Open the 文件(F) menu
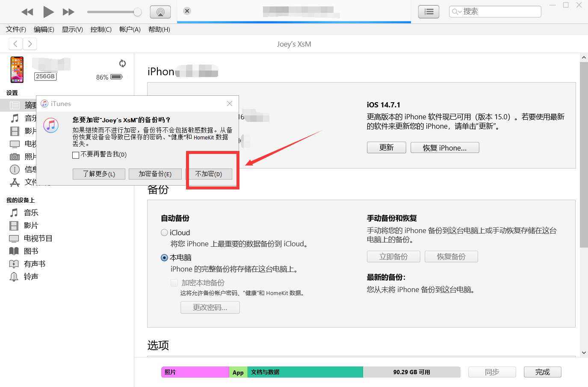Image resolution: width=588 pixels, height=387 pixels. (16, 30)
